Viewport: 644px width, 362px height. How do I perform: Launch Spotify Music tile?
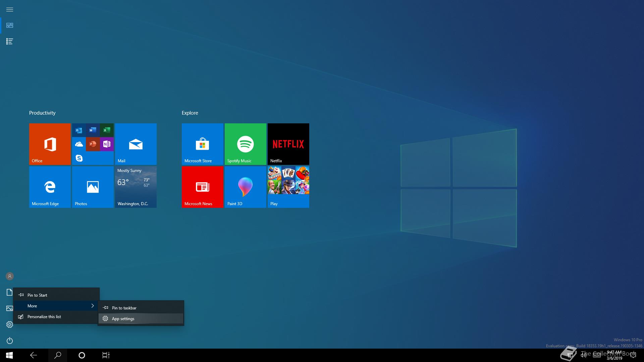(246, 144)
